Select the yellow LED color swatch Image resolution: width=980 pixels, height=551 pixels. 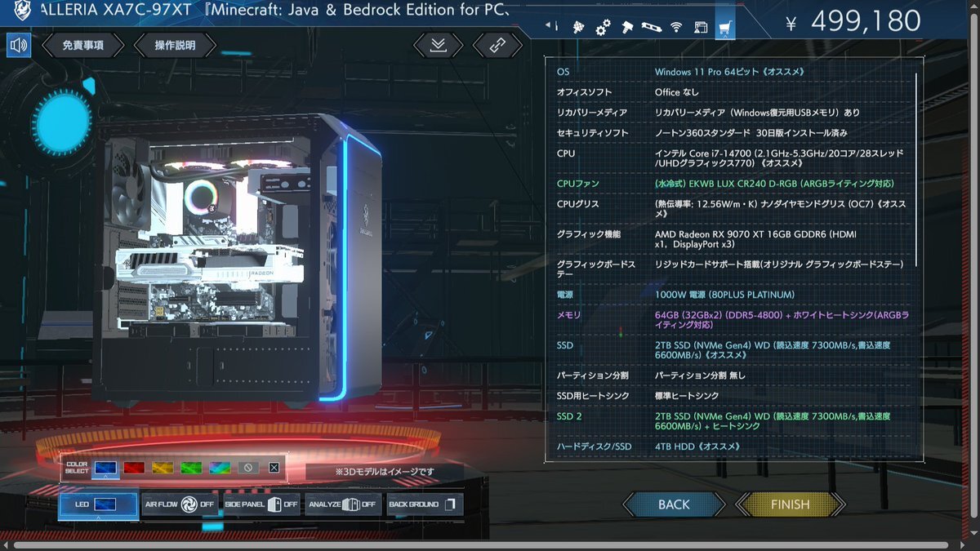click(162, 468)
